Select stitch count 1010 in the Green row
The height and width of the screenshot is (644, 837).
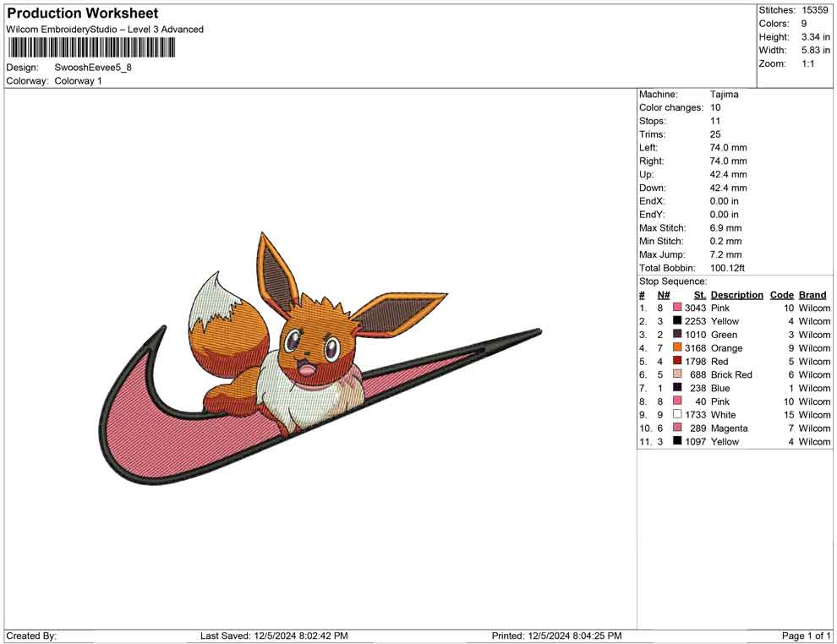coord(695,335)
